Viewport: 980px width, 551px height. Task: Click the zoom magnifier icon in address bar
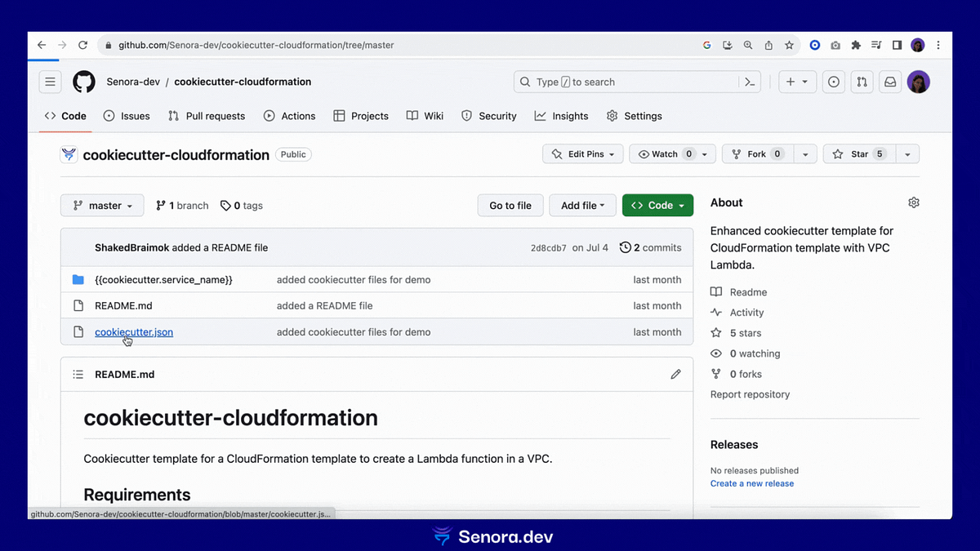748,45
